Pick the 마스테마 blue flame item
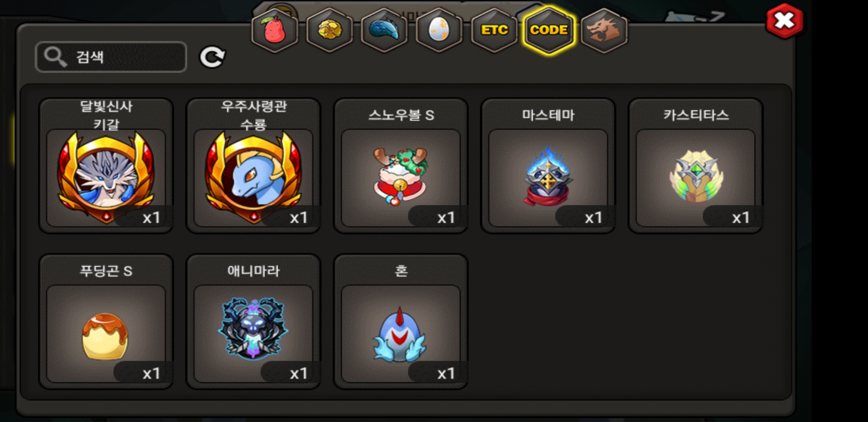This screenshot has width=868, height=422. coord(548,166)
